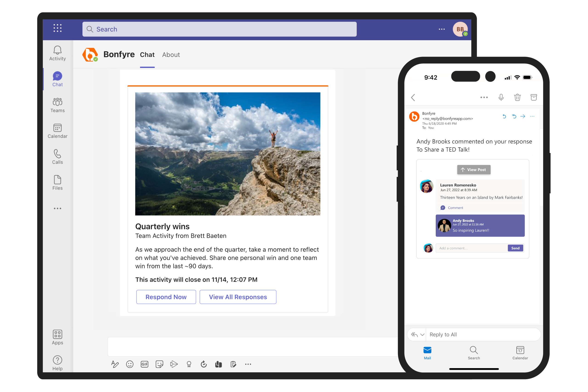
Task: Switch to the Chat tab of Bonfyre
Action: (147, 55)
